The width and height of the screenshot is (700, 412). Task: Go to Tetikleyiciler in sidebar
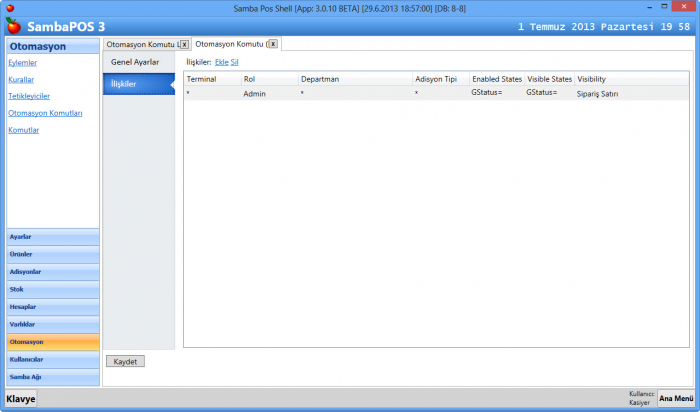point(28,95)
